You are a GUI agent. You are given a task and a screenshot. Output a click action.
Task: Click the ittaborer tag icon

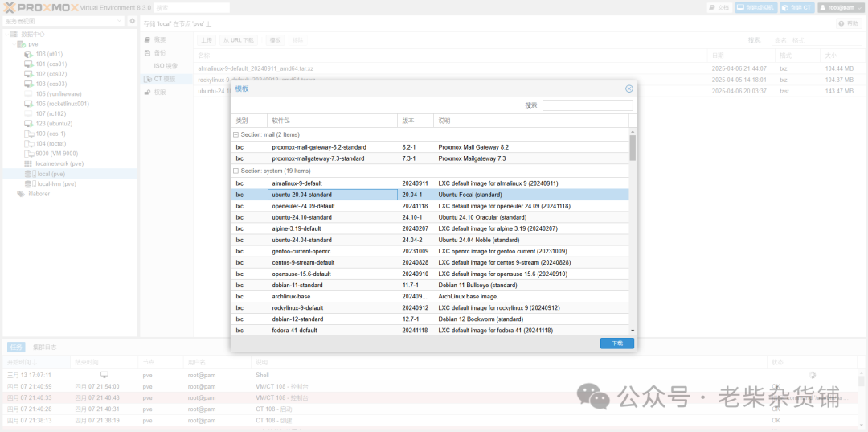(21, 194)
